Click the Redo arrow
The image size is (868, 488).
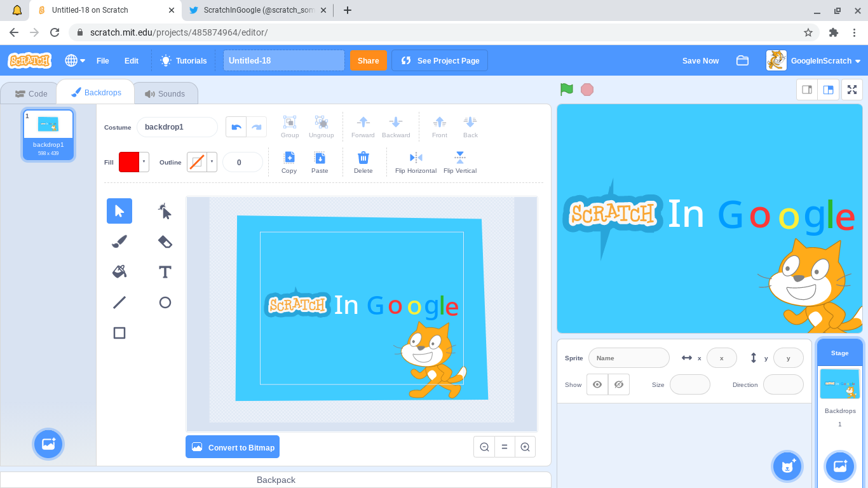tap(257, 127)
